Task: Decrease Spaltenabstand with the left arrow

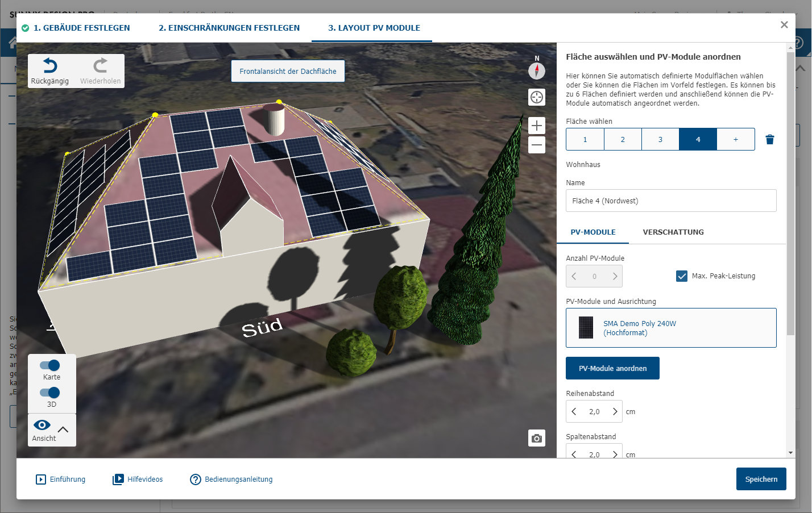Action: (573, 454)
